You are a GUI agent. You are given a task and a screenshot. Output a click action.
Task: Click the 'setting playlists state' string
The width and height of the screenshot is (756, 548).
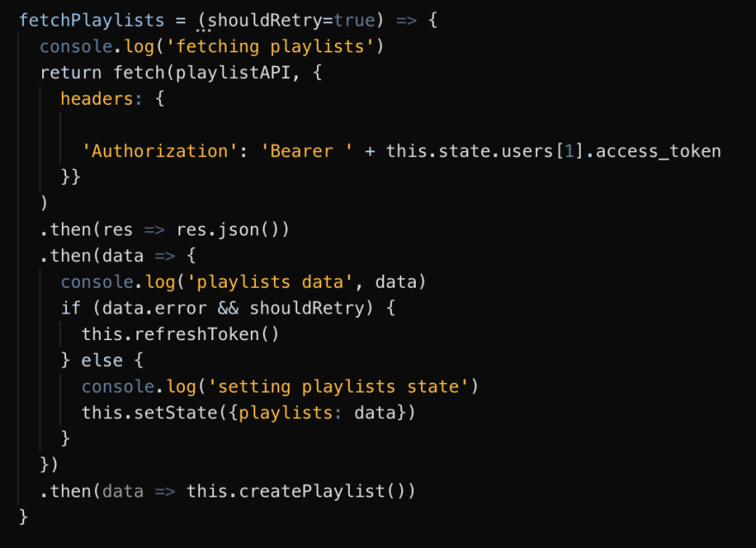[x=338, y=387]
